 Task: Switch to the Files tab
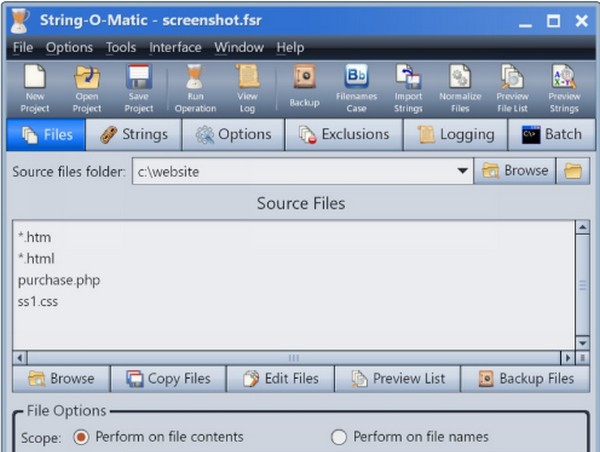pyautogui.click(x=46, y=135)
